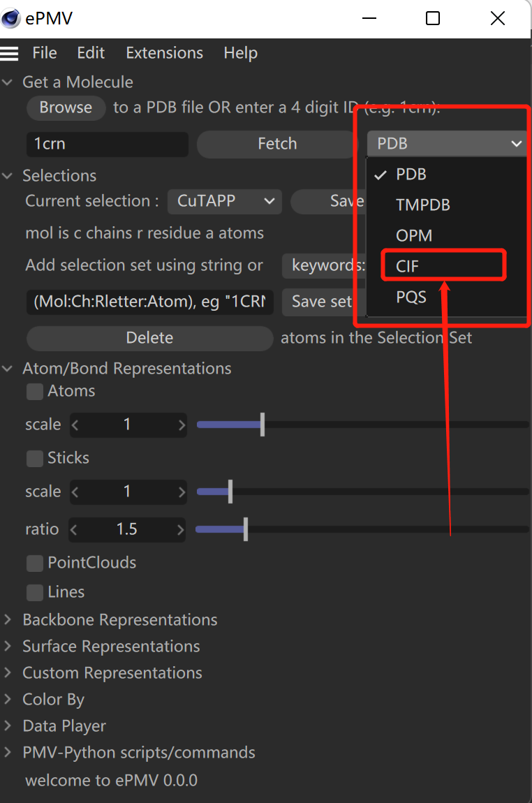This screenshot has width=532, height=803.
Task: Enable the Atoms checkbox
Action: point(35,392)
